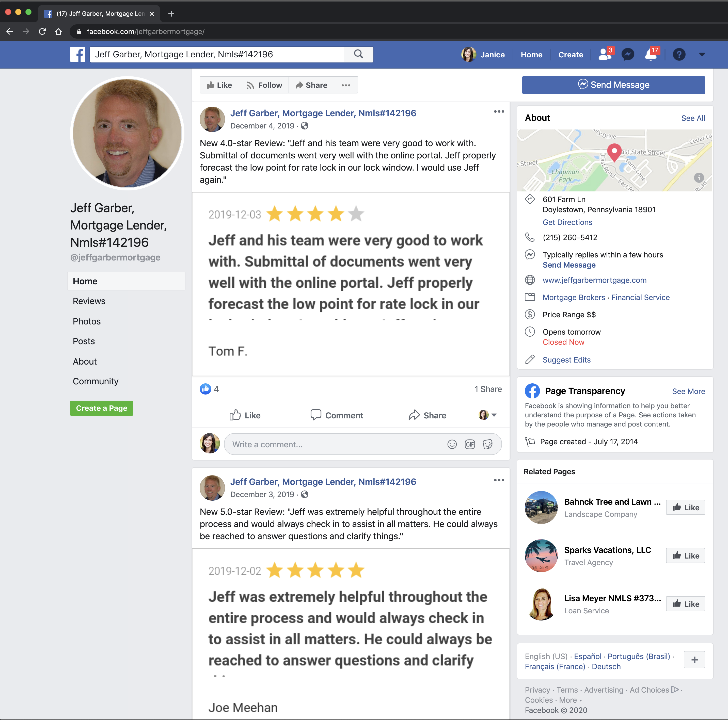
Task: Click the Help question mark icon
Action: coord(679,55)
